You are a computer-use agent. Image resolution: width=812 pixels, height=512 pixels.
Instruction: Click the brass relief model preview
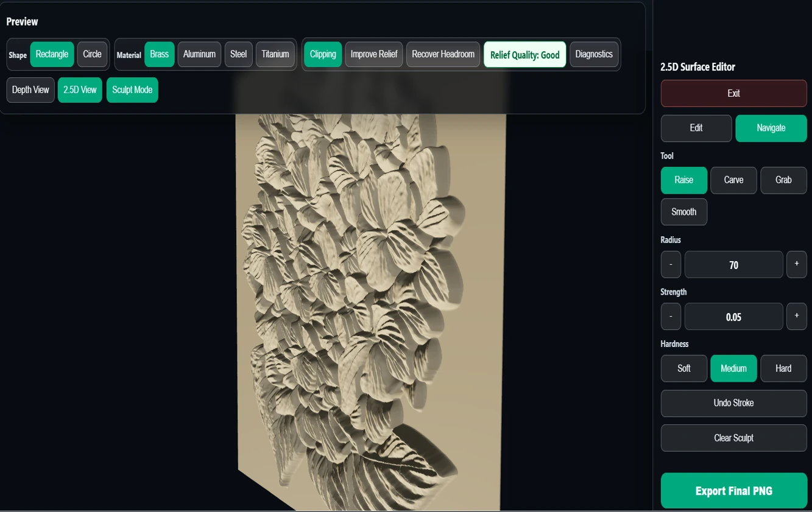[370, 312]
